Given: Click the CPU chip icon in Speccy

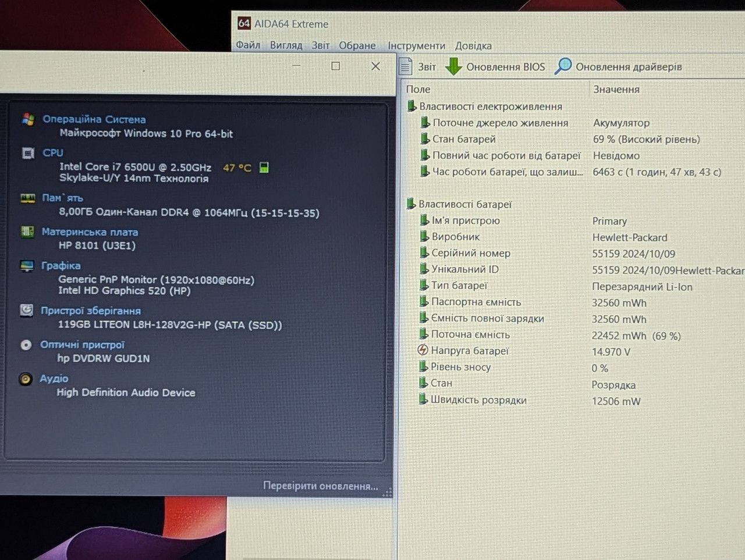Looking at the screenshot, I should click(28, 153).
